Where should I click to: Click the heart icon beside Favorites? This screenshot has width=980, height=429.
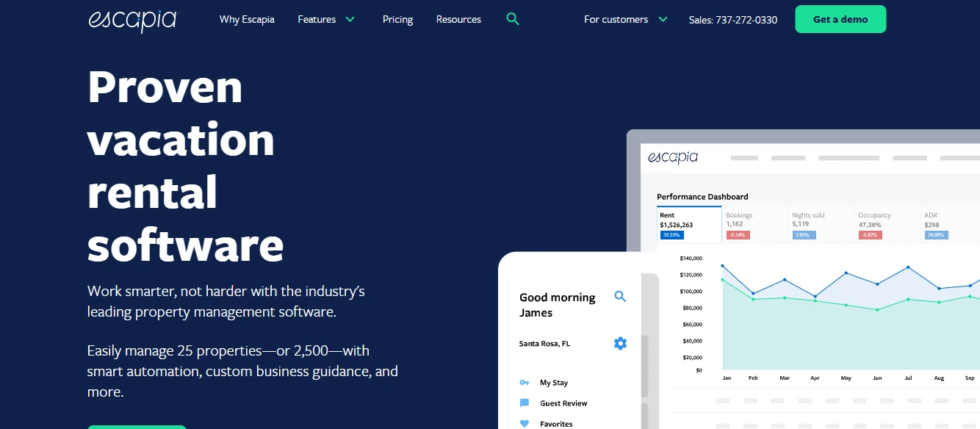click(525, 424)
